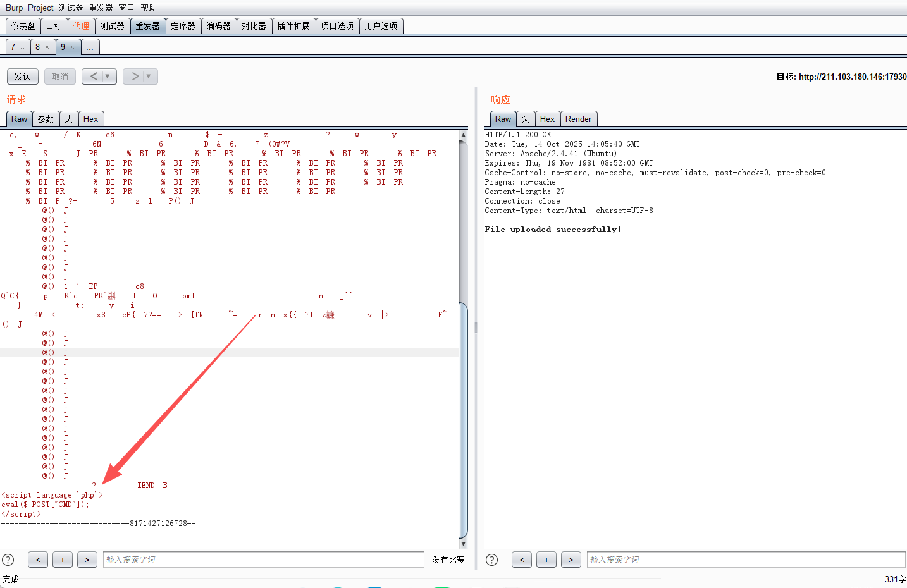Screen dimensions: 907x588
Task: Select repeater tab 8
Action: 37,47
